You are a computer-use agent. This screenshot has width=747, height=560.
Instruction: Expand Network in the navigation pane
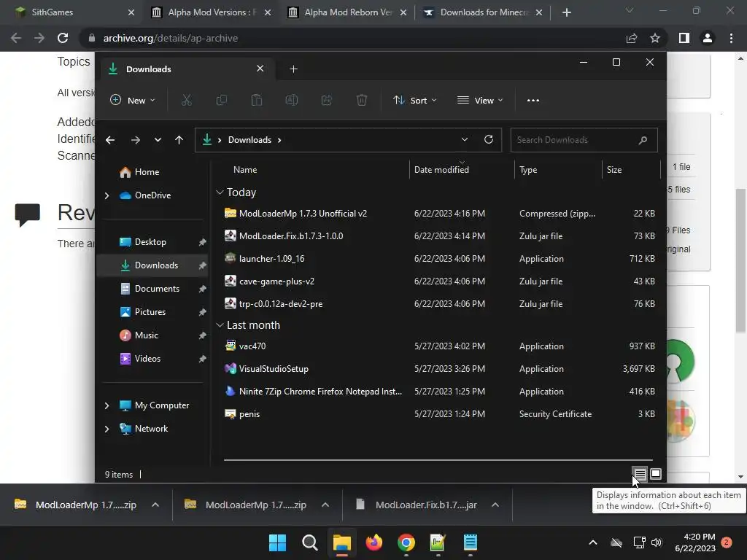point(107,429)
